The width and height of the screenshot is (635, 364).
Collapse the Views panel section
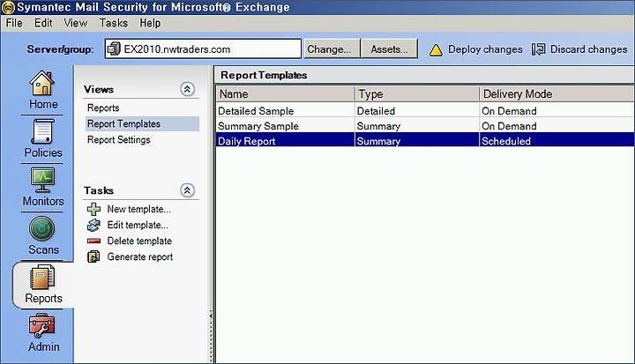[187, 89]
